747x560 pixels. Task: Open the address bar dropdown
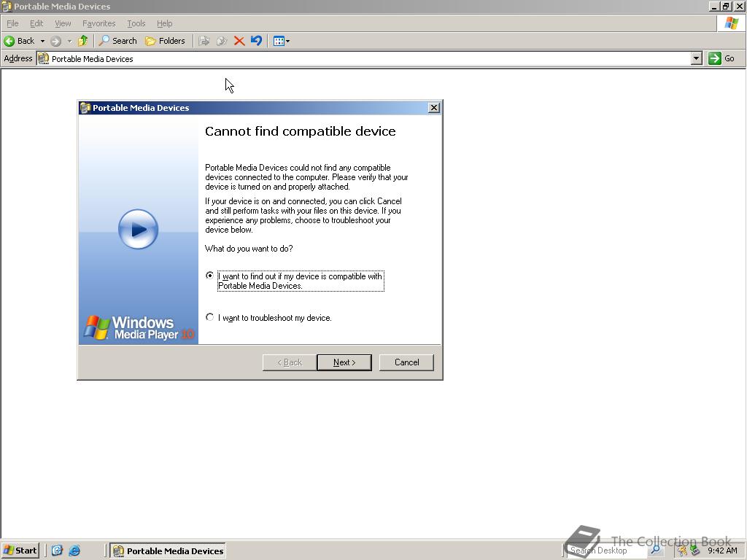click(697, 58)
